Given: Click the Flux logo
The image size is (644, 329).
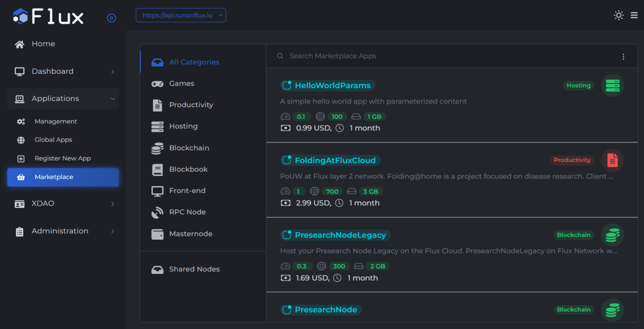Looking at the screenshot, I should (48, 16).
